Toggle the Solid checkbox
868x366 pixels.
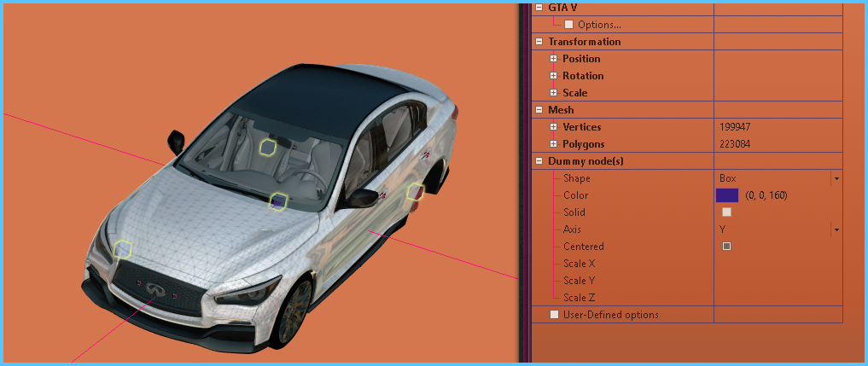coord(727,212)
